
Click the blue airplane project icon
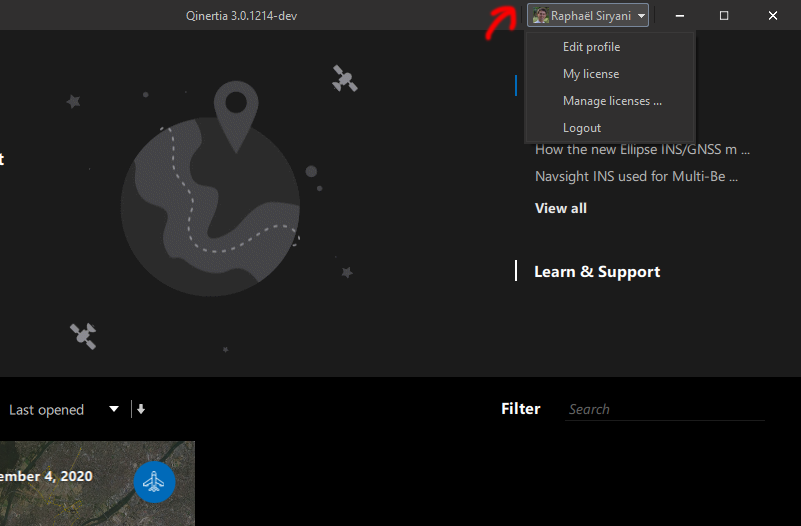[x=154, y=482]
